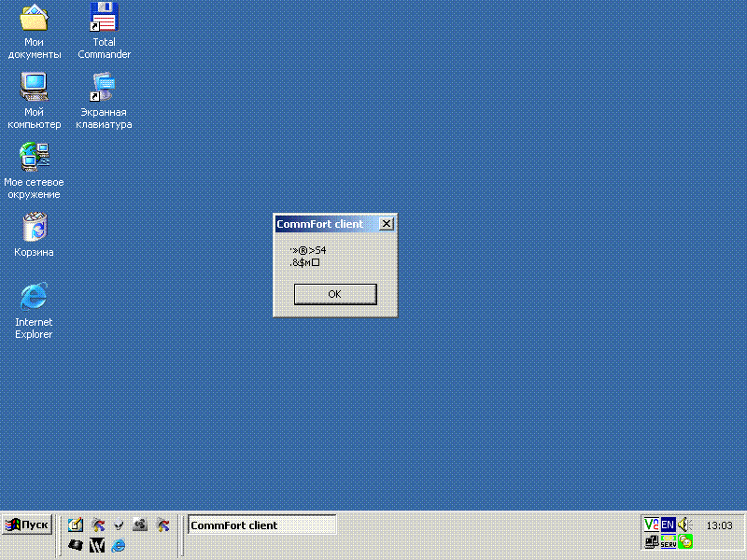Click the green smiley tray icon
The width and height of the screenshot is (747, 560).
coord(685,541)
